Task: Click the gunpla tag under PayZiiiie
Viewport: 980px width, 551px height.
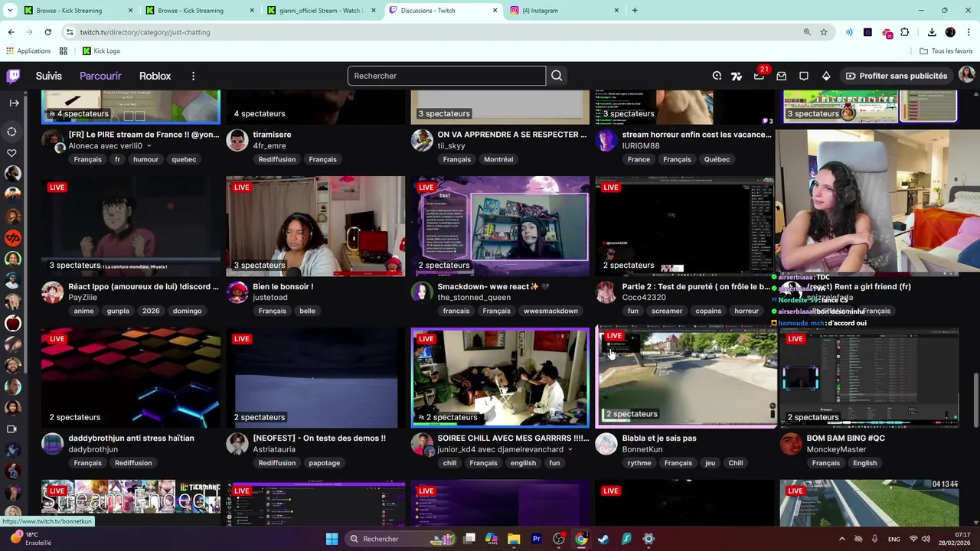Action: (x=118, y=311)
